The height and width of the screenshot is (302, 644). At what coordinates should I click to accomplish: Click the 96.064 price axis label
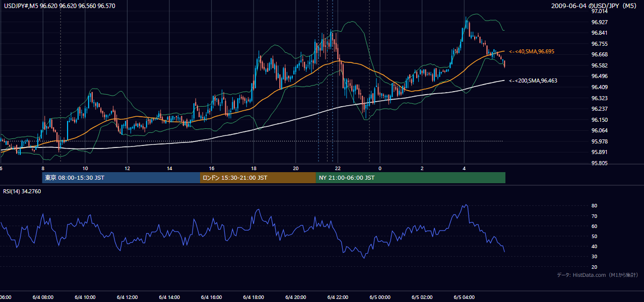(599, 130)
